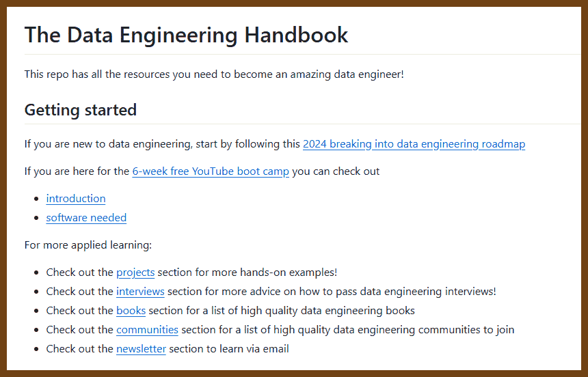Open the introduction link
The height and width of the screenshot is (377, 588).
[76, 199]
